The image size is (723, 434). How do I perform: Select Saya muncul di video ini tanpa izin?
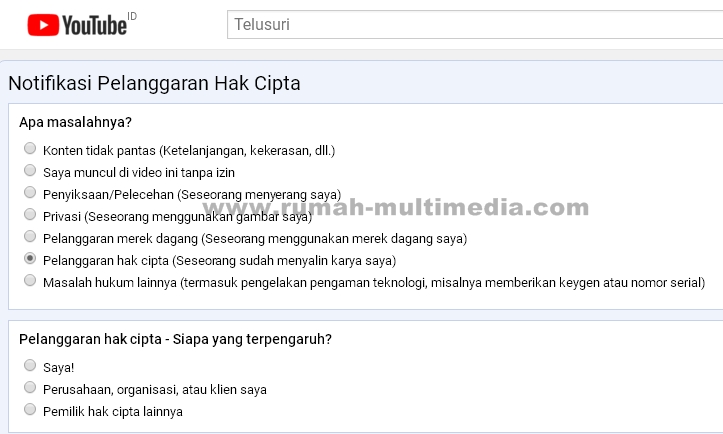30,170
